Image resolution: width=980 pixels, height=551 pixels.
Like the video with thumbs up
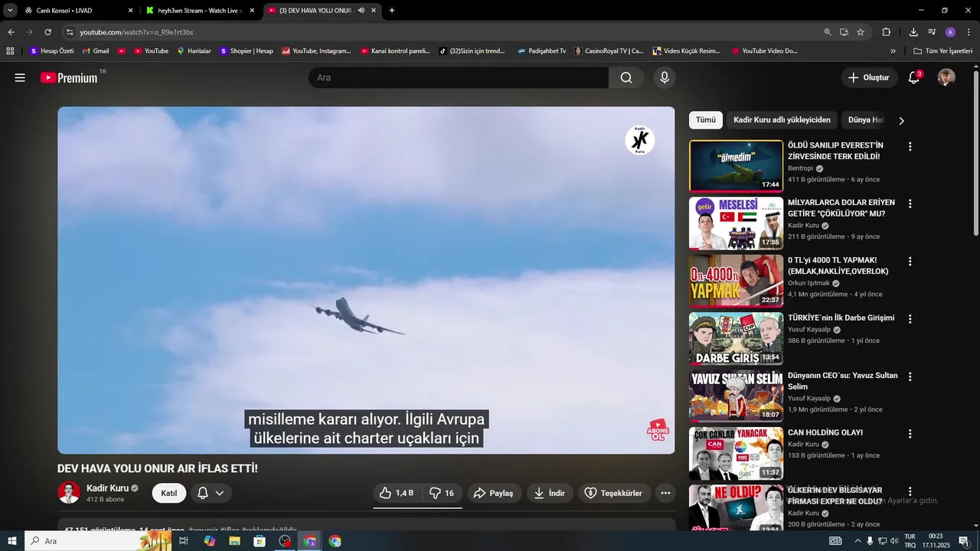coord(396,493)
